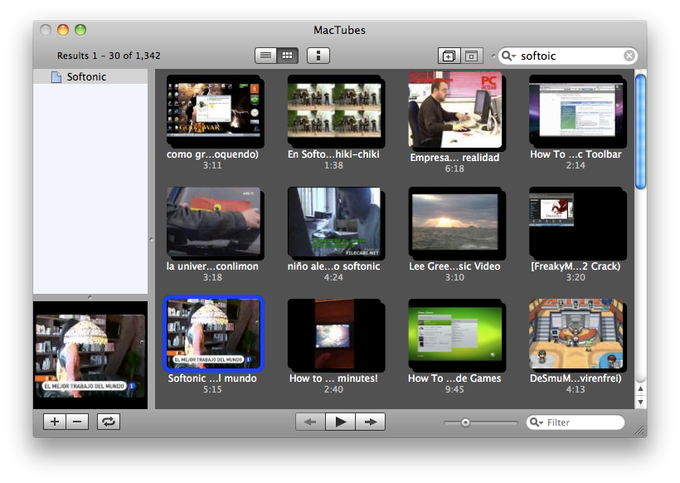The width and height of the screenshot is (680, 483).
Task: Remove playlist with minus button
Action: point(77,421)
